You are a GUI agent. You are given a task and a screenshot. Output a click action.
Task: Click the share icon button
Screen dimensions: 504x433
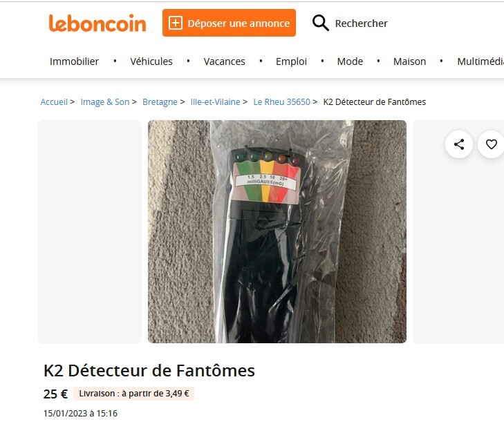pos(458,144)
